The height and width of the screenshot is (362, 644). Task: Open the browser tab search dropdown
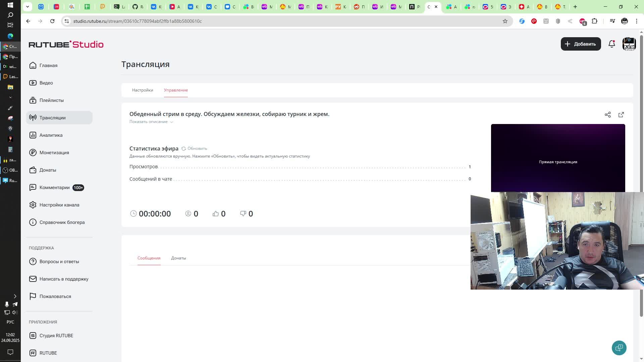(28, 7)
